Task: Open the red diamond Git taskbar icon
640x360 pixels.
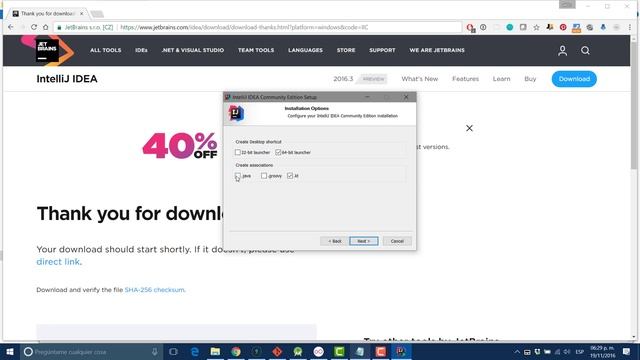Action: (277, 351)
